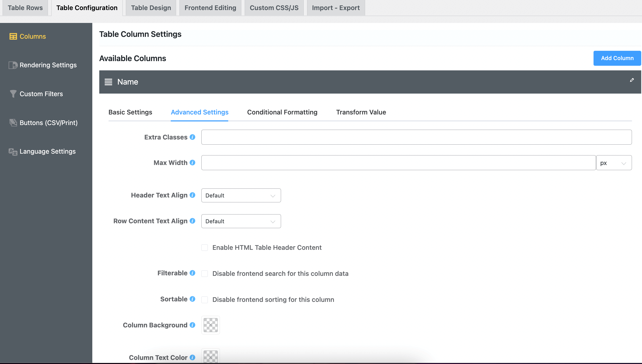Switch to the Table Rows tab

click(x=25, y=8)
